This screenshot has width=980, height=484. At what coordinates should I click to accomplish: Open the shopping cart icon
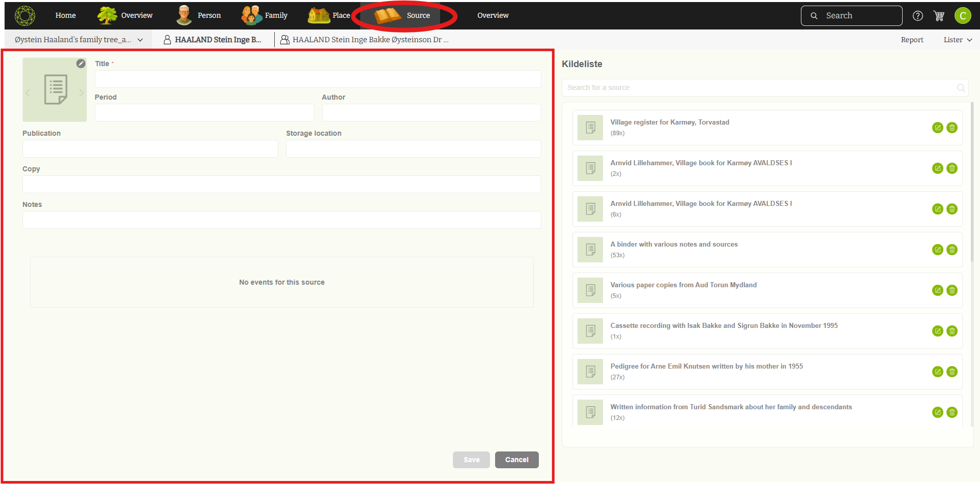click(x=939, y=16)
